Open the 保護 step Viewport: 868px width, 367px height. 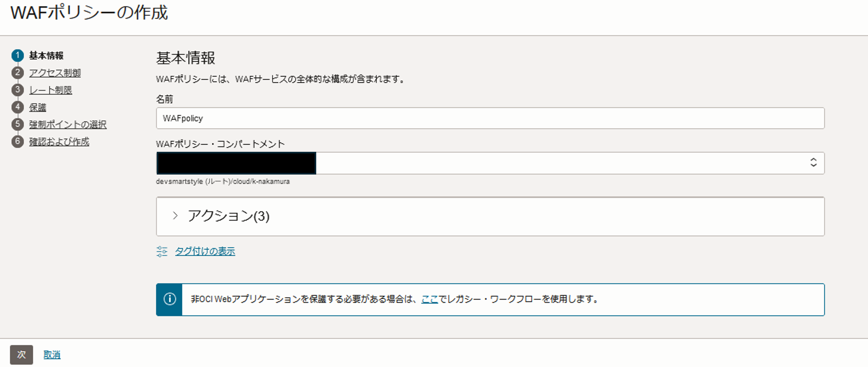click(x=38, y=108)
